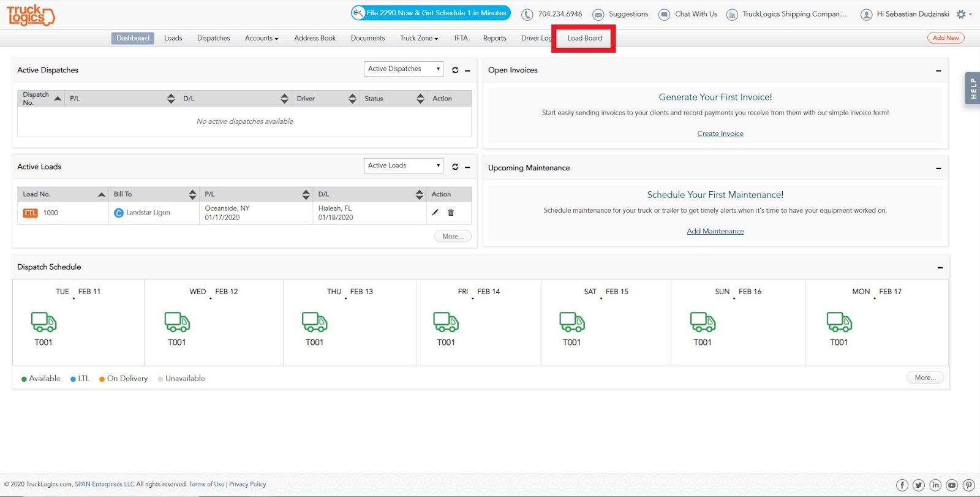Open the Create Invoice link
Viewport: 980px width, 497px height.
click(x=720, y=134)
